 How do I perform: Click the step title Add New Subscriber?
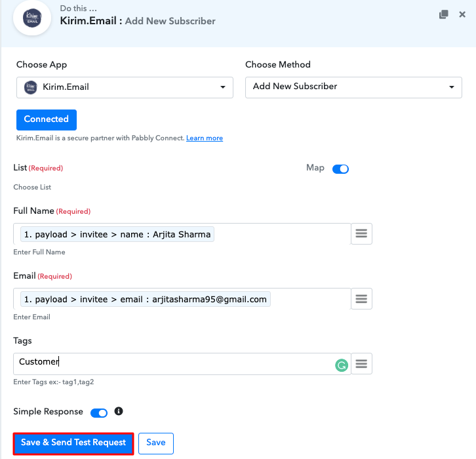coord(170,21)
